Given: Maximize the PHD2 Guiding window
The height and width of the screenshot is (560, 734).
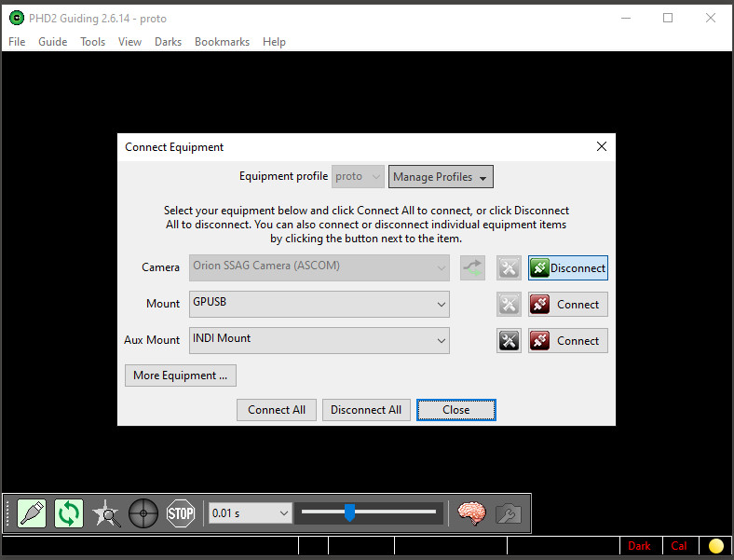Looking at the screenshot, I should click(x=668, y=18).
